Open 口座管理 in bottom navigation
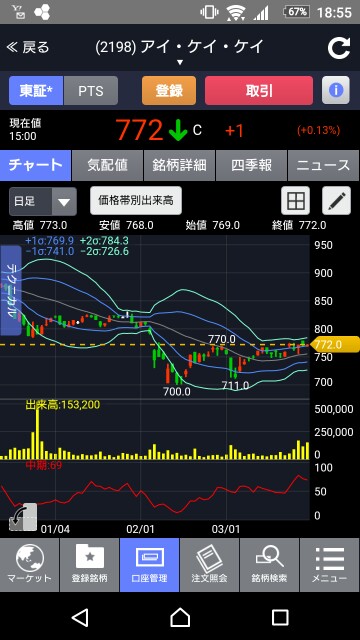This screenshot has height=640, width=360. pos(150,565)
